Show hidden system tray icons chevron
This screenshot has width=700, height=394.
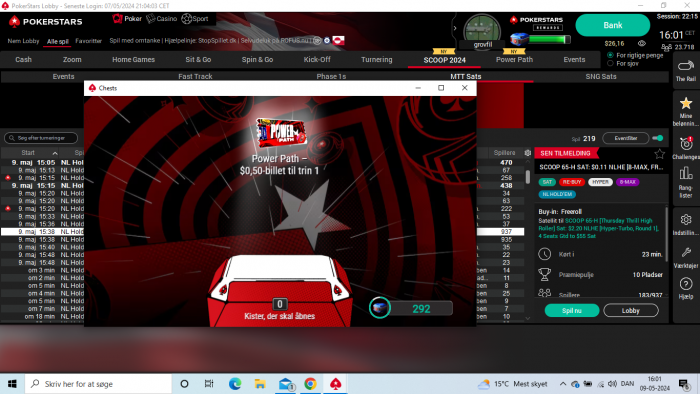coord(562,384)
